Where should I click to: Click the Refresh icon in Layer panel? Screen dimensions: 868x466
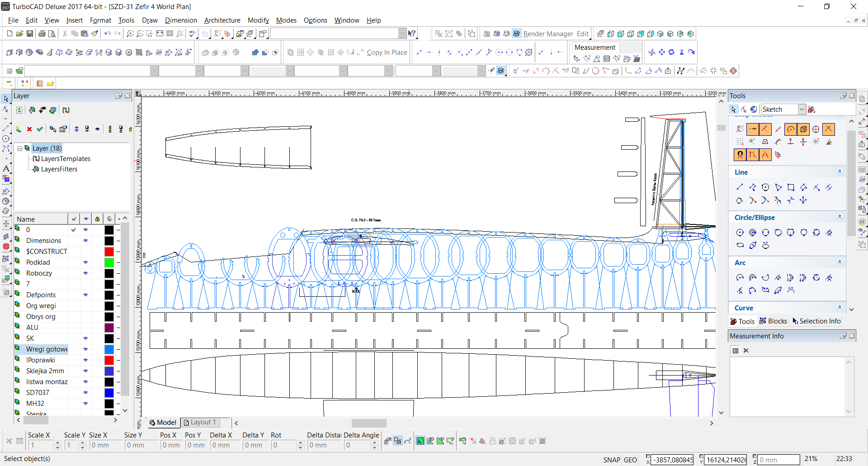click(19, 110)
